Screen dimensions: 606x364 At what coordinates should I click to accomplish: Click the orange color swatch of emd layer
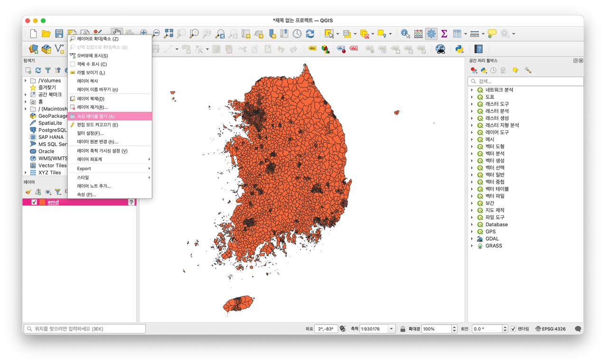point(42,202)
